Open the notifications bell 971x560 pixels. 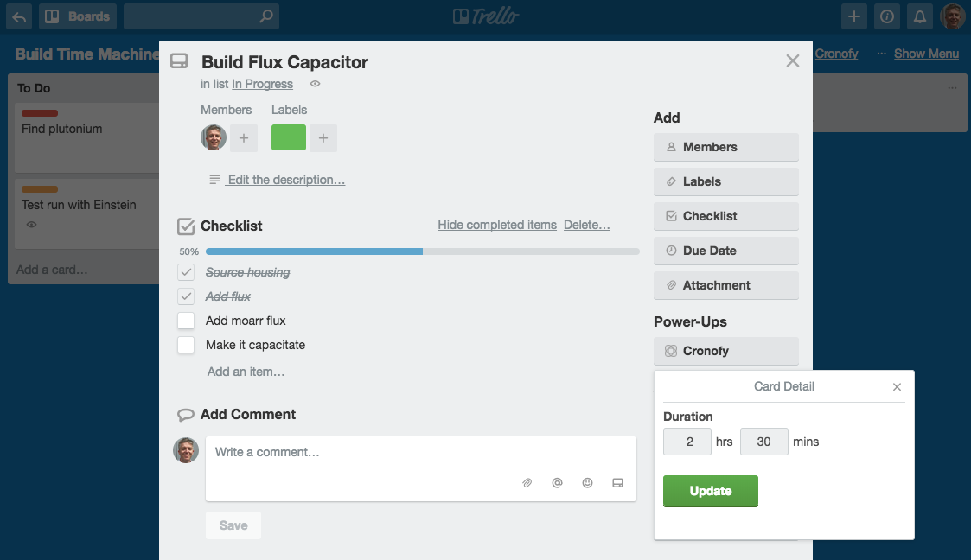pyautogui.click(x=920, y=16)
